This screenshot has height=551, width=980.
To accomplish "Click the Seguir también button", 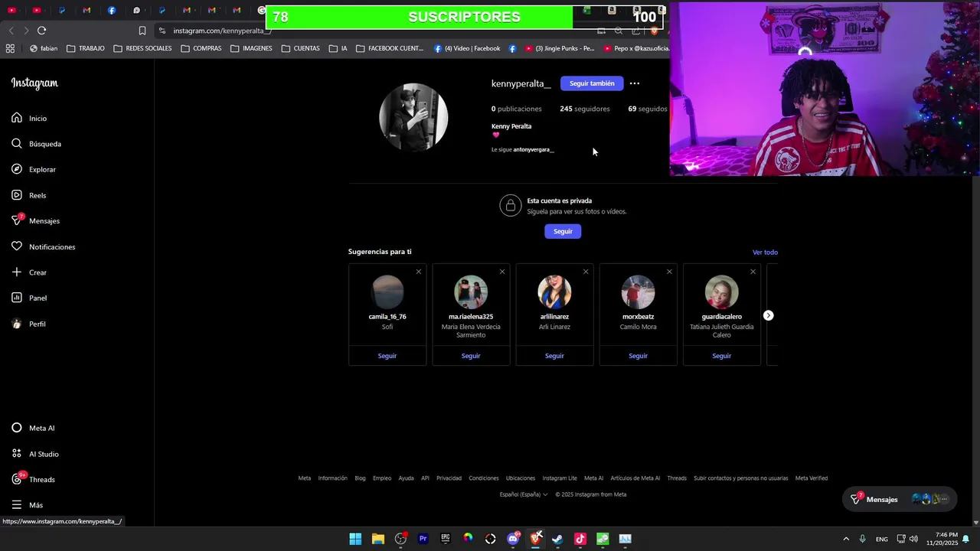I will [x=592, y=83].
